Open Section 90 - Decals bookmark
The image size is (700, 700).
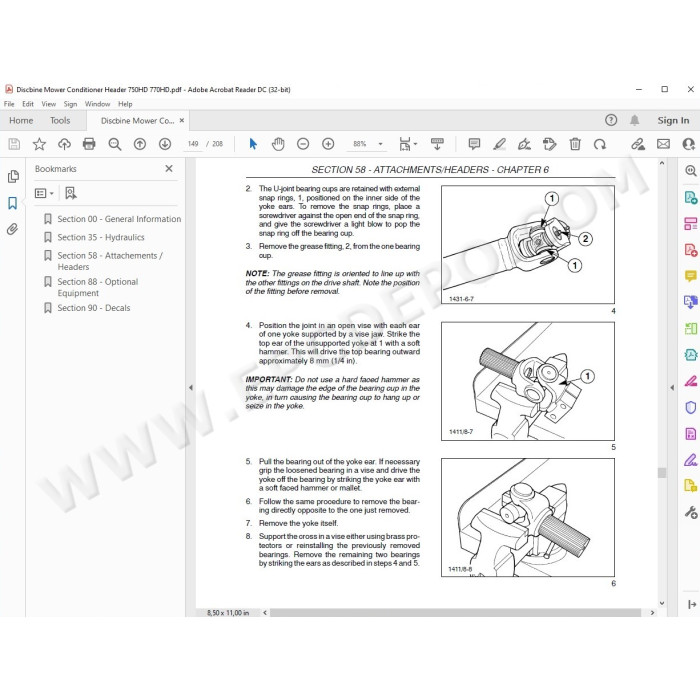(94, 308)
